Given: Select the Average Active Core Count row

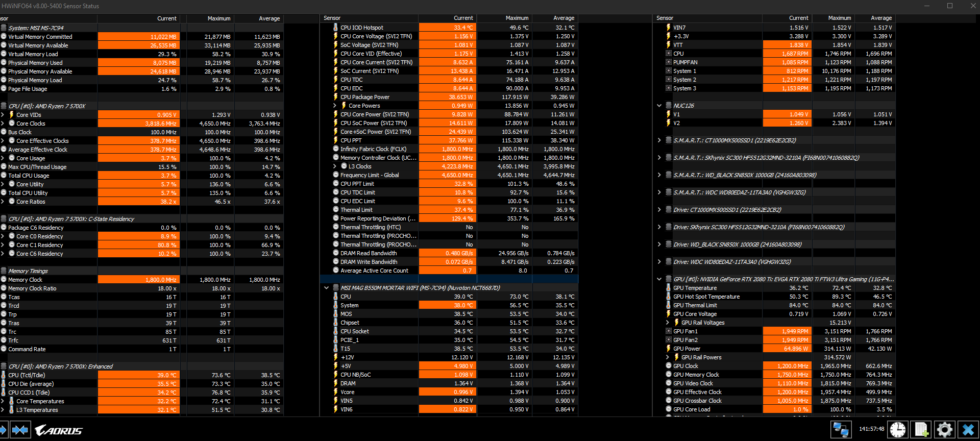Looking at the screenshot, I should pos(449,271).
